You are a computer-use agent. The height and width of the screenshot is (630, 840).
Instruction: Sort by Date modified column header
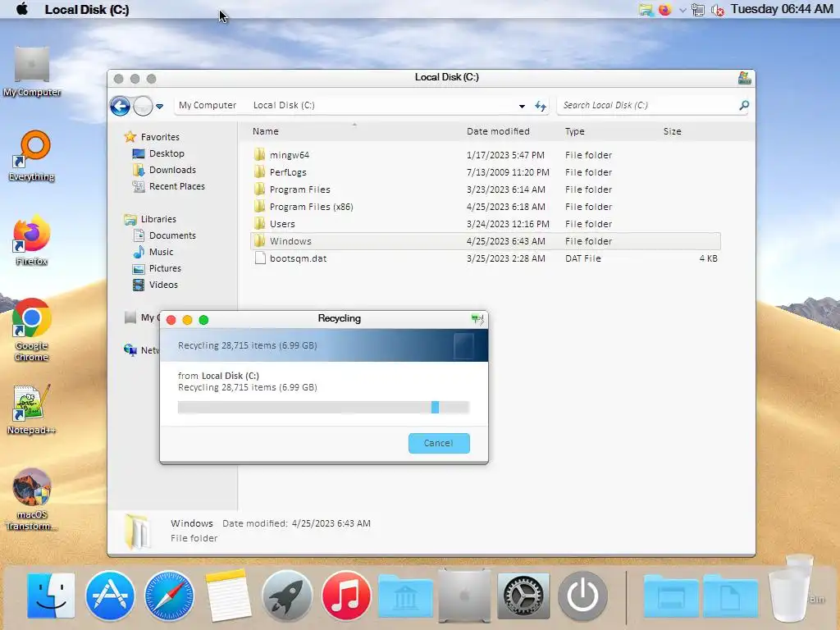pos(498,131)
